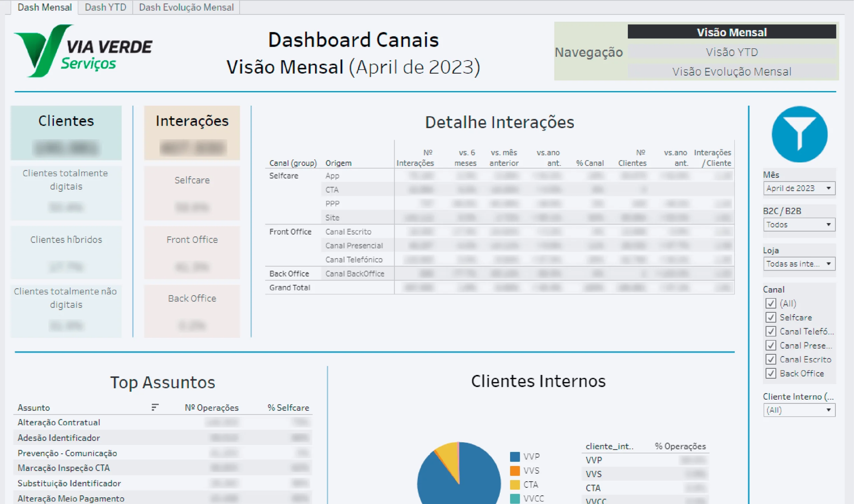The width and height of the screenshot is (854, 504).
Task: Select the Marcação Inspeção CTA row
Action: tap(163, 468)
